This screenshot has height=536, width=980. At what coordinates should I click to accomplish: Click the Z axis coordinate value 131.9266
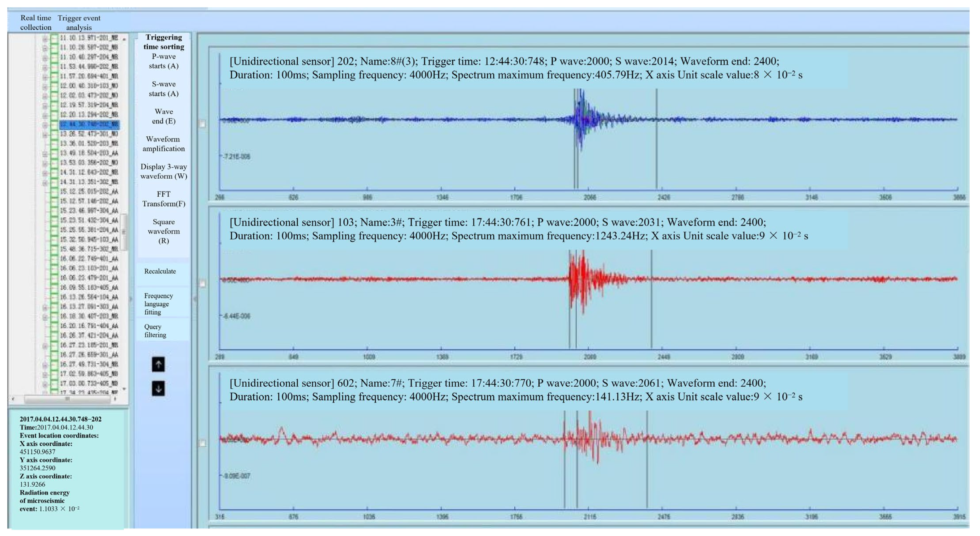point(32,484)
